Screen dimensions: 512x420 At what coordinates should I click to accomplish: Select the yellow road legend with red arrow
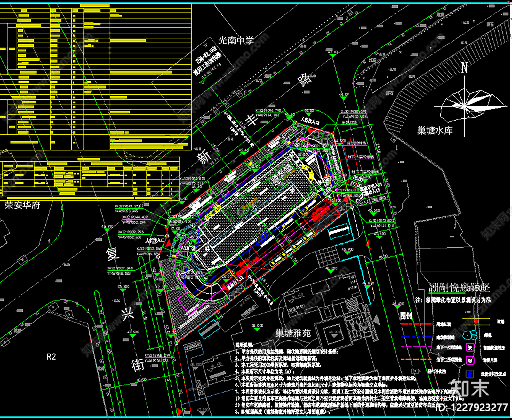point(476,322)
